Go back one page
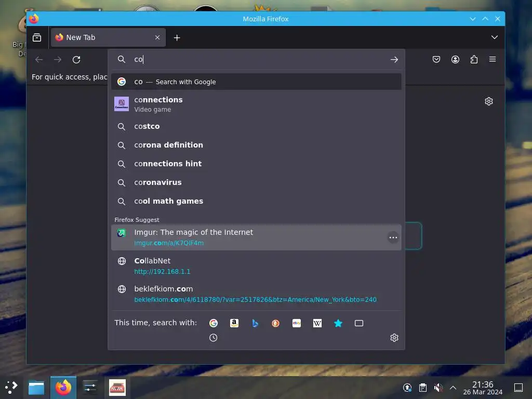Screen dimensions: 532x399 click(39, 60)
